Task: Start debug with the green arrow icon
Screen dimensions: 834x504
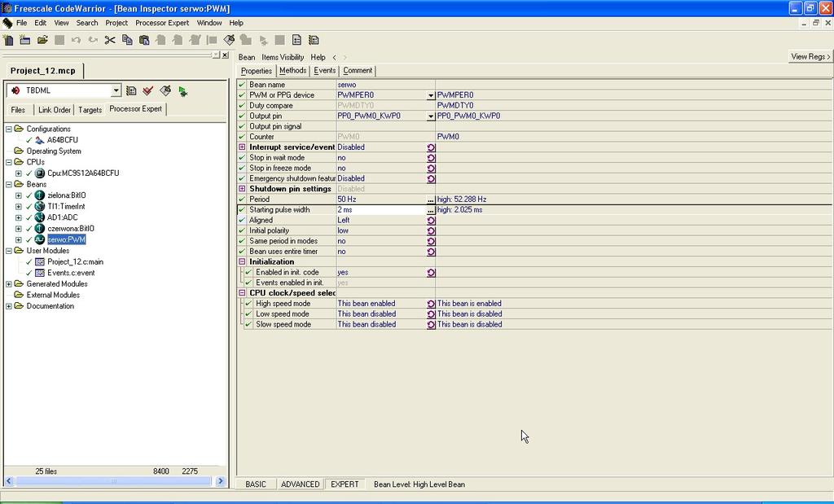Action: 183,91
